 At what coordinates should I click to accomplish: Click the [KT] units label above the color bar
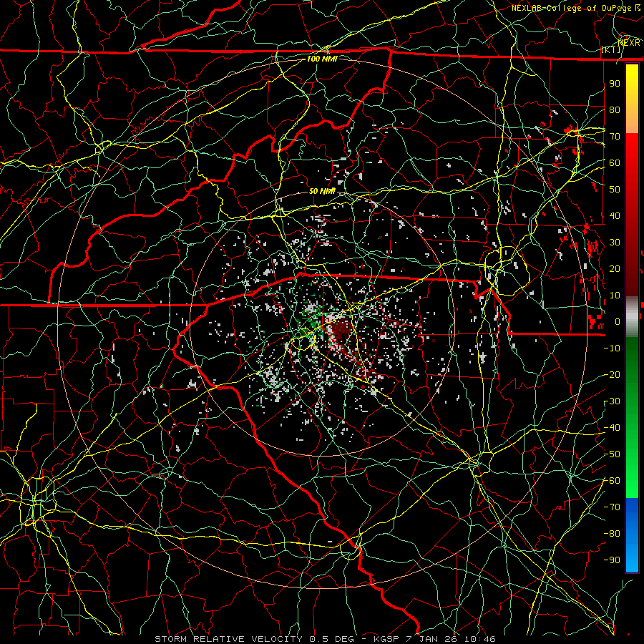click(x=611, y=49)
